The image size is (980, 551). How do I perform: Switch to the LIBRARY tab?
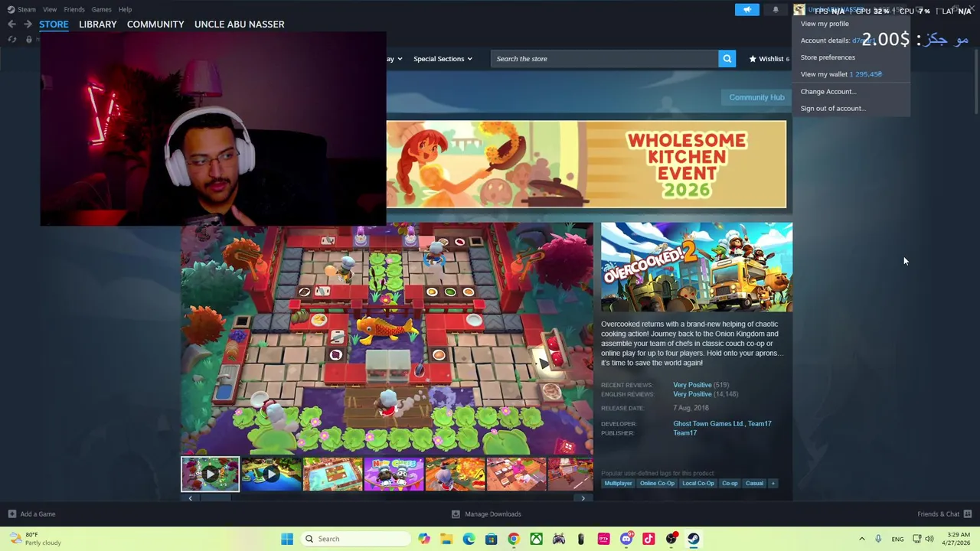coord(98,24)
